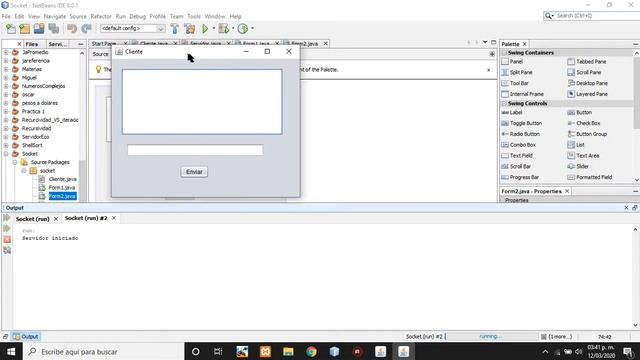Click the New File toolbar icon
This screenshot has width=640, height=360.
(11, 29)
